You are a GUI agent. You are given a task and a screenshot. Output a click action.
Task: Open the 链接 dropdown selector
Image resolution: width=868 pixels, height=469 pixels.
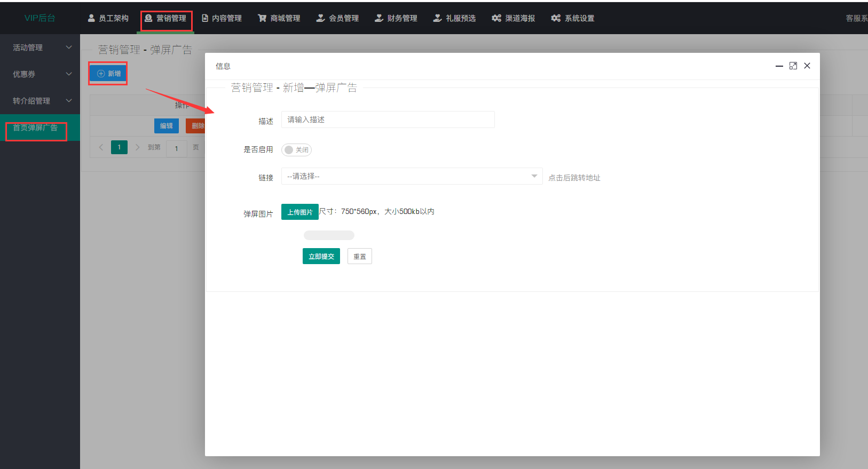(412, 176)
